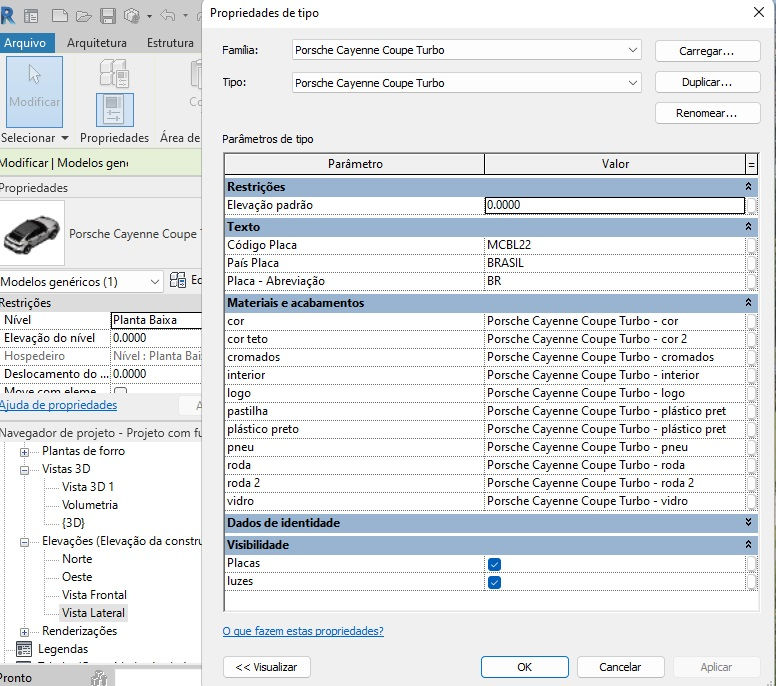Click associate parameter button for cor row
The width and height of the screenshot is (776, 686).
tap(751, 321)
